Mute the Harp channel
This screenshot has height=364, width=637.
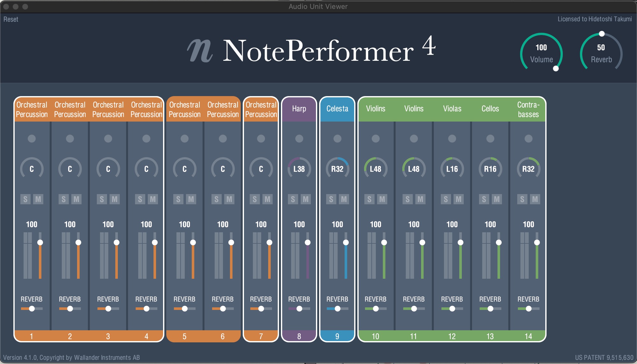click(x=306, y=199)
